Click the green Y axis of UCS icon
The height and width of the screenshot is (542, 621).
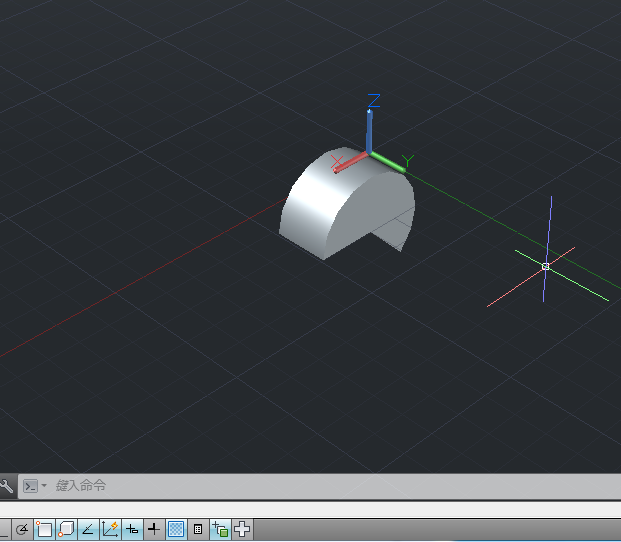click(388, 162)
